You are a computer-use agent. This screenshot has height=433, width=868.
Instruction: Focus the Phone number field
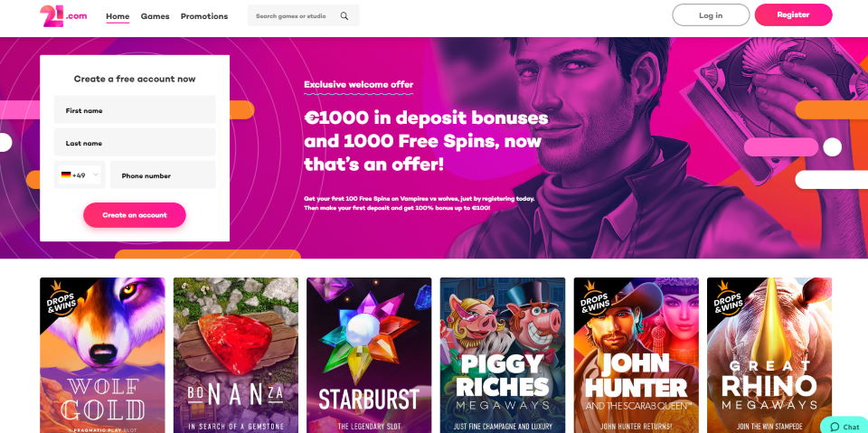point(163,175)
